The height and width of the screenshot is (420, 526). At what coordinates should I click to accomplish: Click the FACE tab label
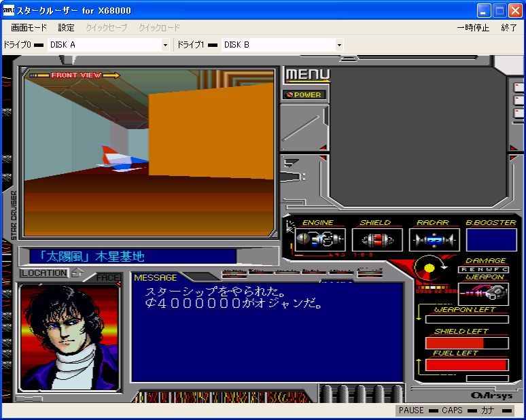(x=107, y=277)
